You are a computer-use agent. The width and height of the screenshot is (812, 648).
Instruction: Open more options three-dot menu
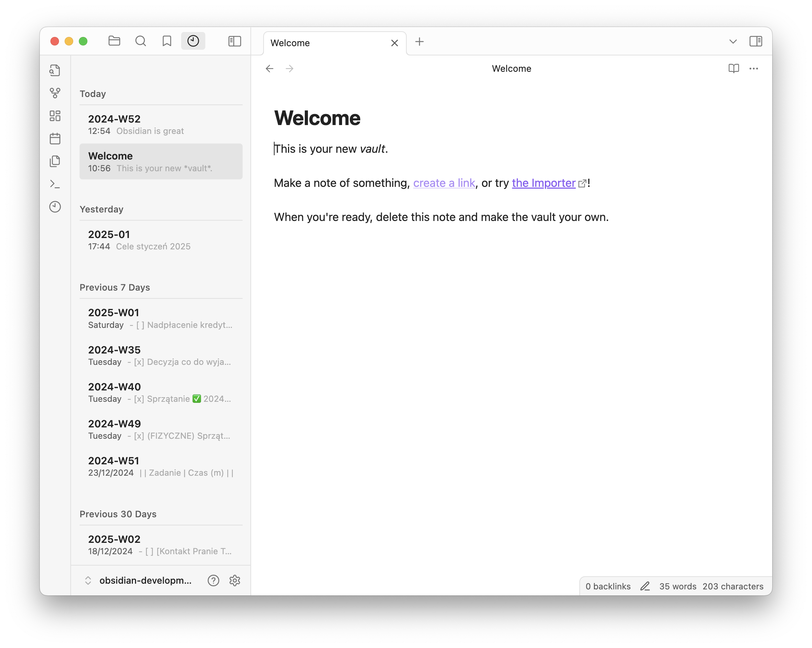click(753, 69)
